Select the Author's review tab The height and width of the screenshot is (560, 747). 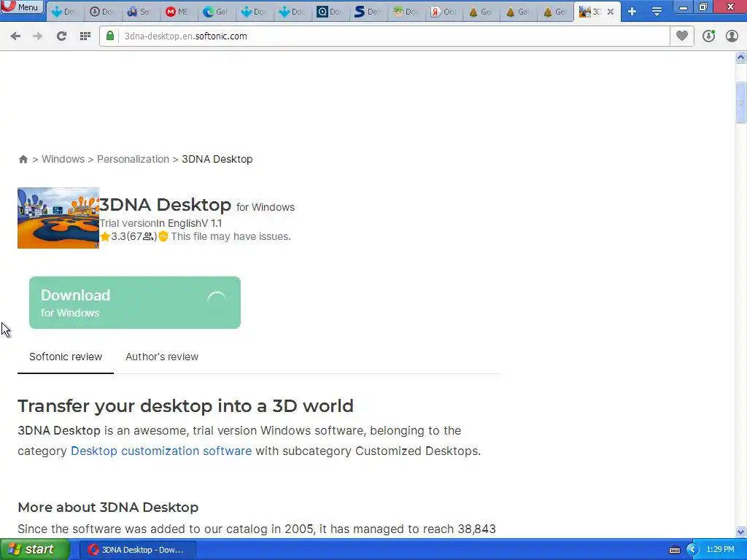162,357
